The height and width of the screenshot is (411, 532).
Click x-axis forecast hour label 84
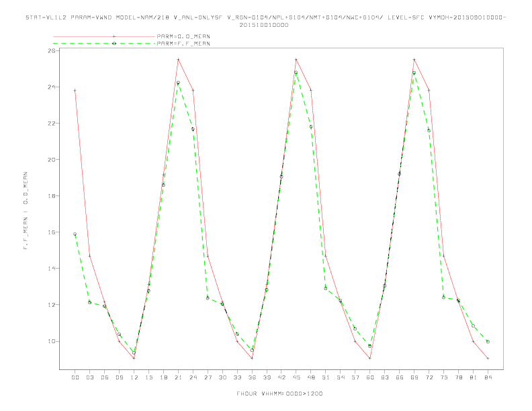point(488,377)
